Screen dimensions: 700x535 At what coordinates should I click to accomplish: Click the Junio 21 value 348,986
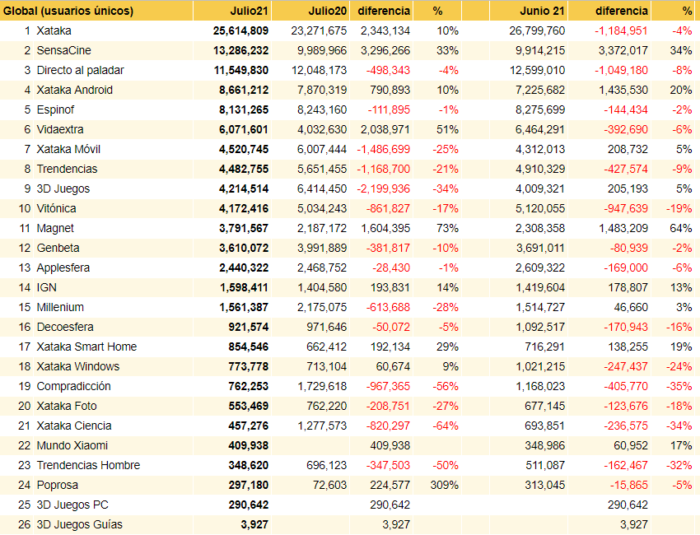pyautogui.click(x=545, y=445)
